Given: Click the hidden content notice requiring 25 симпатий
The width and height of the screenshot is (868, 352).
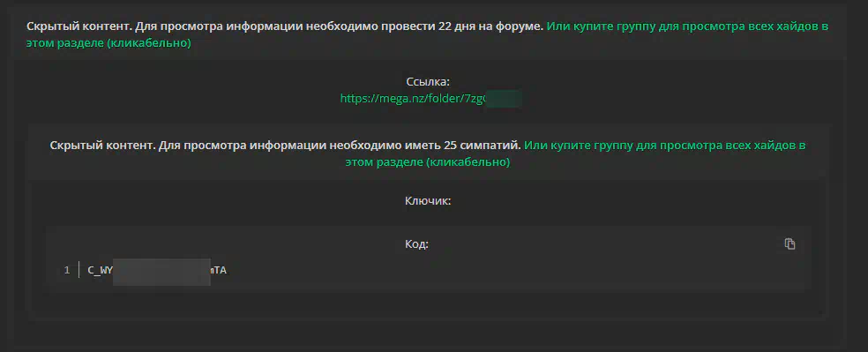Looking at the screenshot, I should pyautogui.click(x=286, y=146).
